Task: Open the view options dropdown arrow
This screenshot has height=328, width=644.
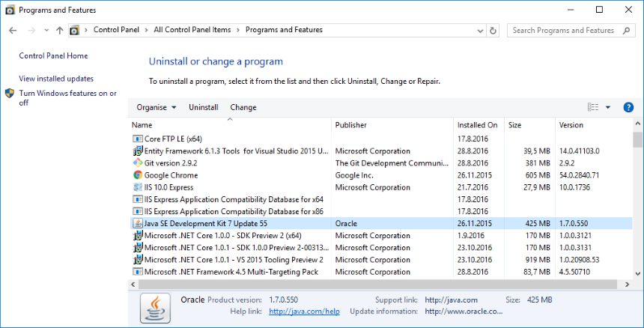Action: 608,108
